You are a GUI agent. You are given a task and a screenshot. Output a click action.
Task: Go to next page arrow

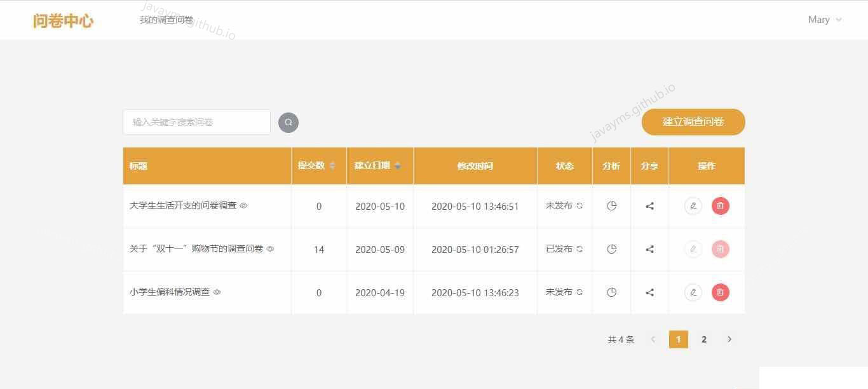(x=729, y=339)
